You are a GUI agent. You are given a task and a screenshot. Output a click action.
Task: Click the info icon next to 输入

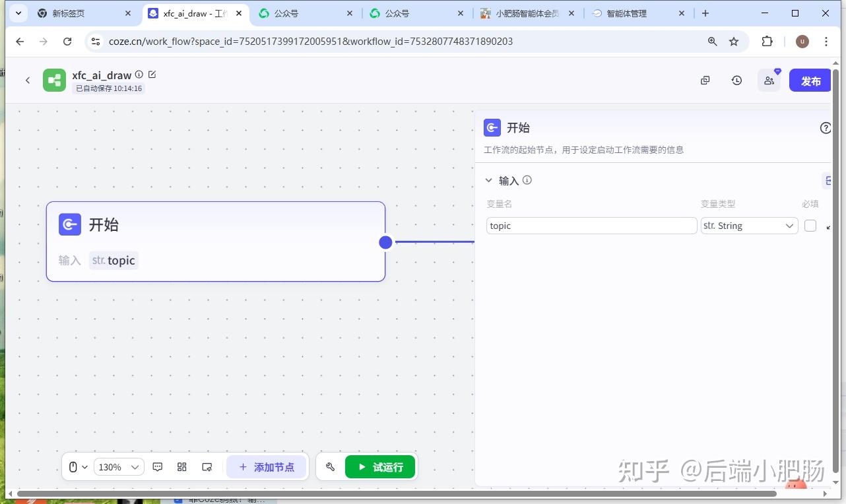(527, 179)
